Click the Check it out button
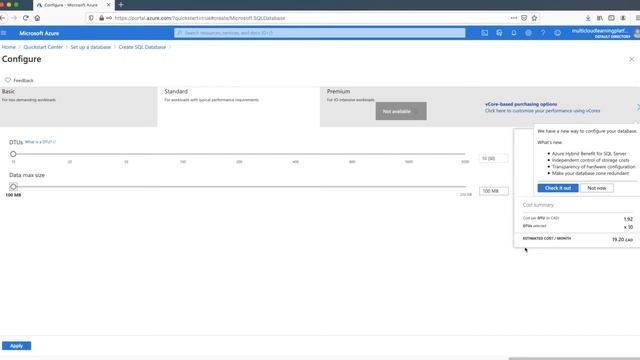 [x=558, y=188]
